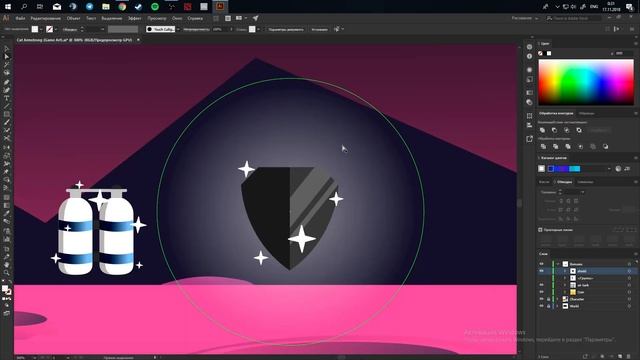Image resolution: width=640 pixels, height=360 pixels.
Task: Switch to the Кисти panel tab
Action: coord(544,182)
